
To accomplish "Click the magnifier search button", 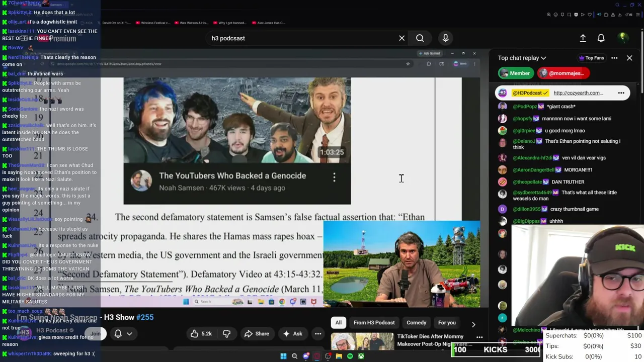I will tap(420, 38).
